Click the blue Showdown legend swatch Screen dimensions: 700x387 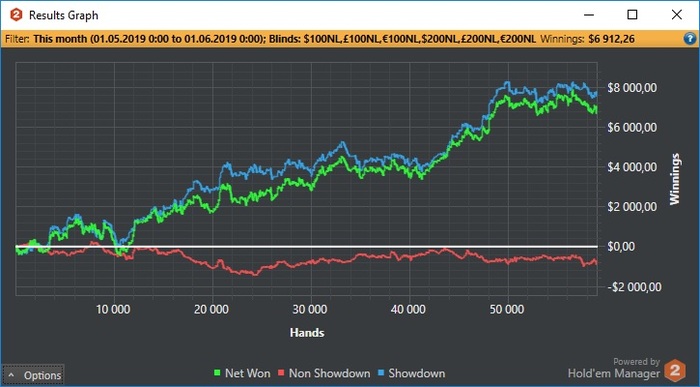click(381, 373)
